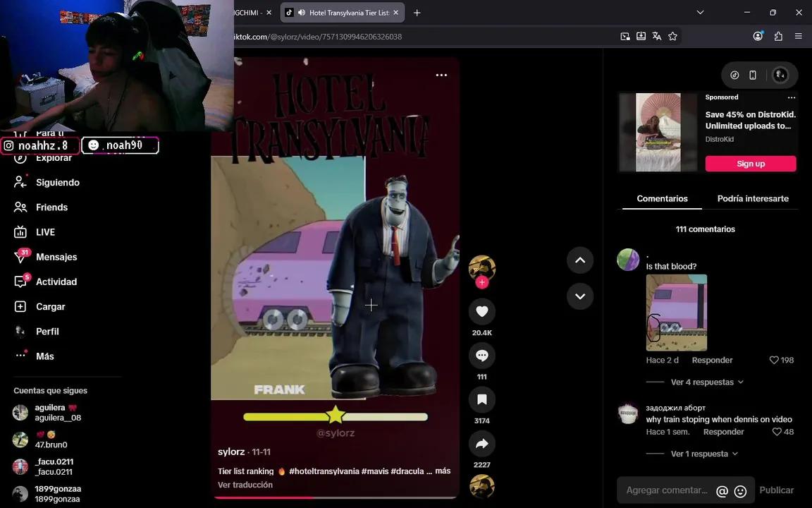
Task: Open a new browser tab
Action: (417, 13)
